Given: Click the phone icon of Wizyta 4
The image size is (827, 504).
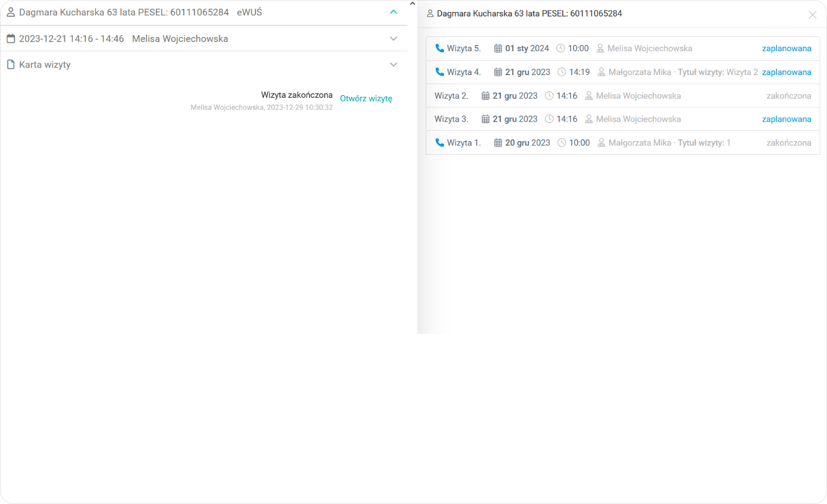Looking at the screenshot, I should (440, 72).
